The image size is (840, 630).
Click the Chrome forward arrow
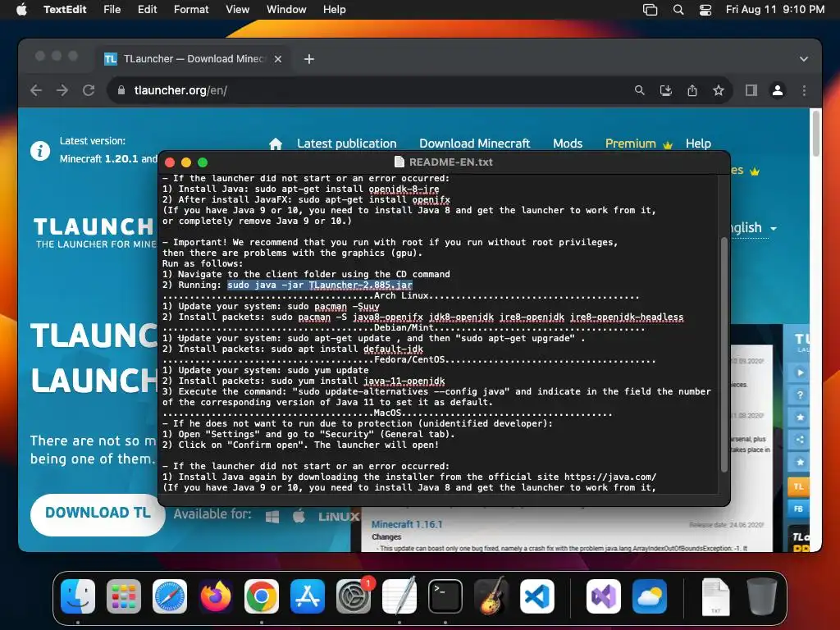62,90
